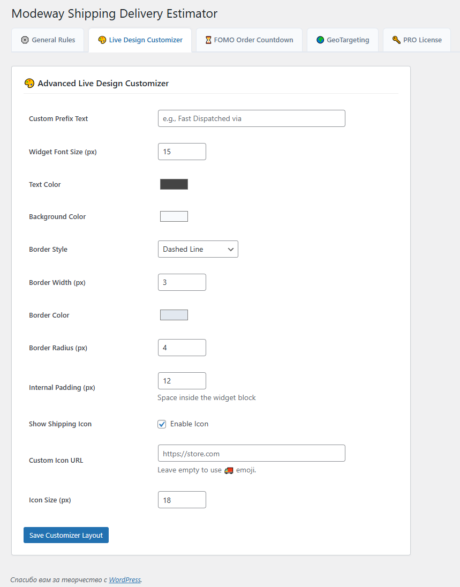
Task: Click the Custom Icon URL field
Action: click(x=252, y=453)
